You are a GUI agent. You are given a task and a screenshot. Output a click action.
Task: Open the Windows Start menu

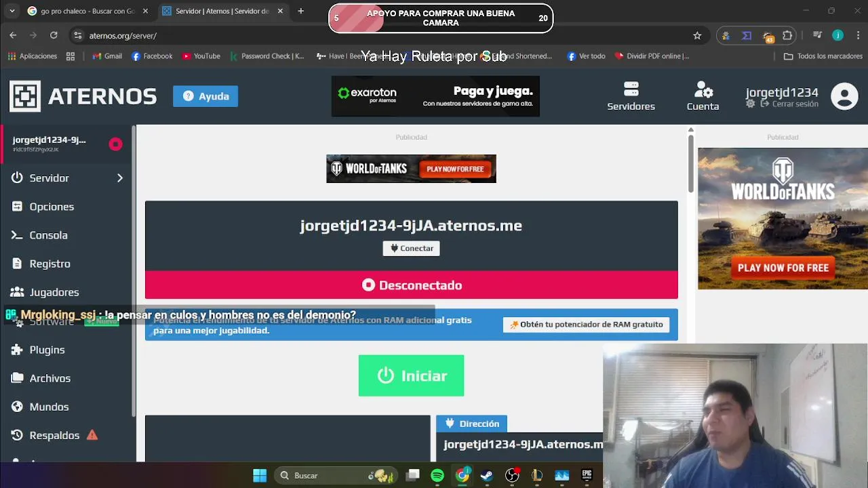click(x=260, y=476)
